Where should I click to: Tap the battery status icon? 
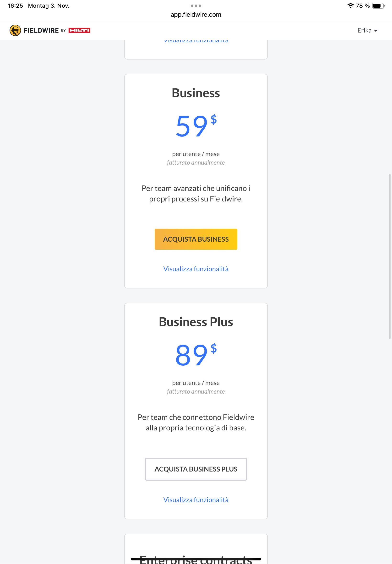coord(378,6)
